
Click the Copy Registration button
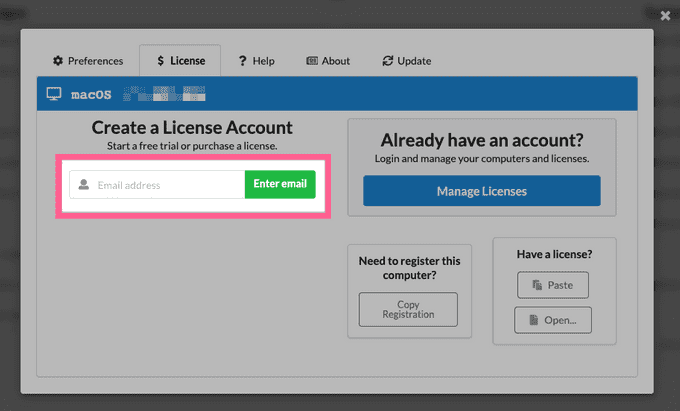pos(408,309)
